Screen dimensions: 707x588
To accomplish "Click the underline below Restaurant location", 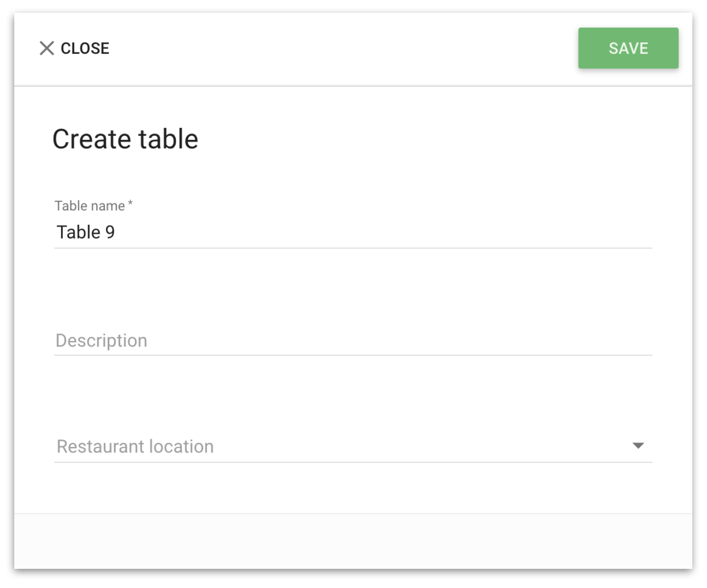I will tap(353, 462).
